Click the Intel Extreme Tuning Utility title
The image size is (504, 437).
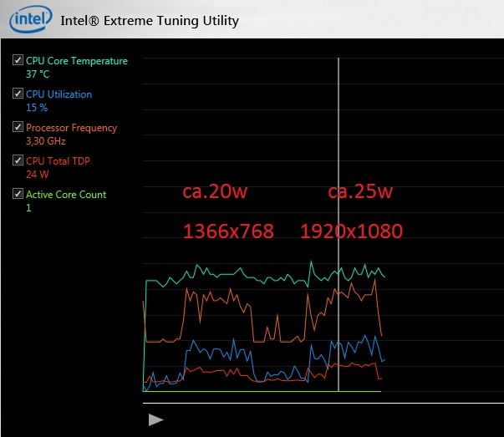150,21
